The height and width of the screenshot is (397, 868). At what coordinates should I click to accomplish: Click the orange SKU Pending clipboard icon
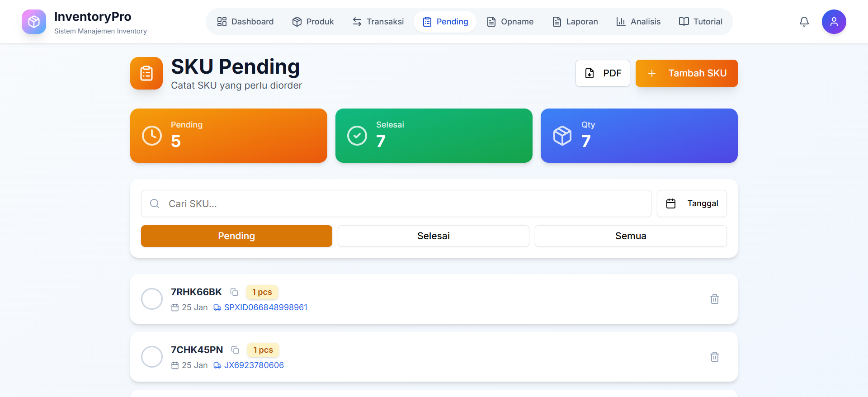(146, 73)
